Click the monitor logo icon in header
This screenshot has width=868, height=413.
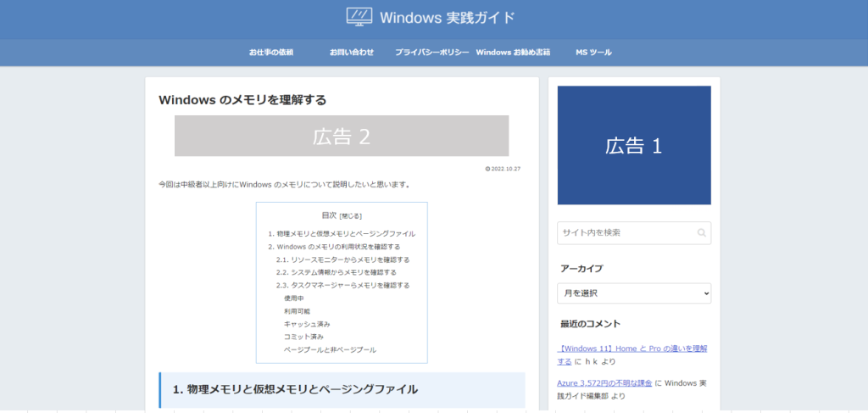[x=359, y=17]
